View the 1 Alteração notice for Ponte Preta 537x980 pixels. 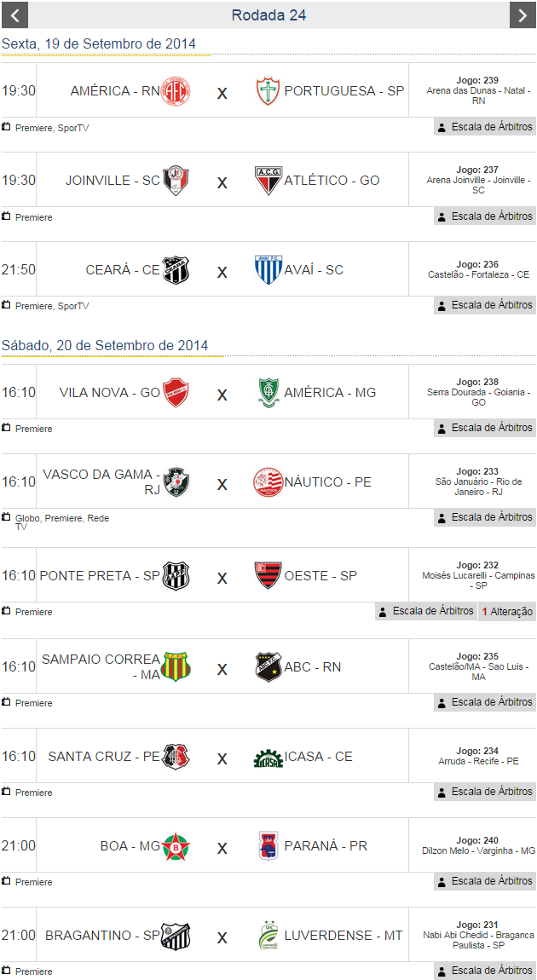pos(507,612)
